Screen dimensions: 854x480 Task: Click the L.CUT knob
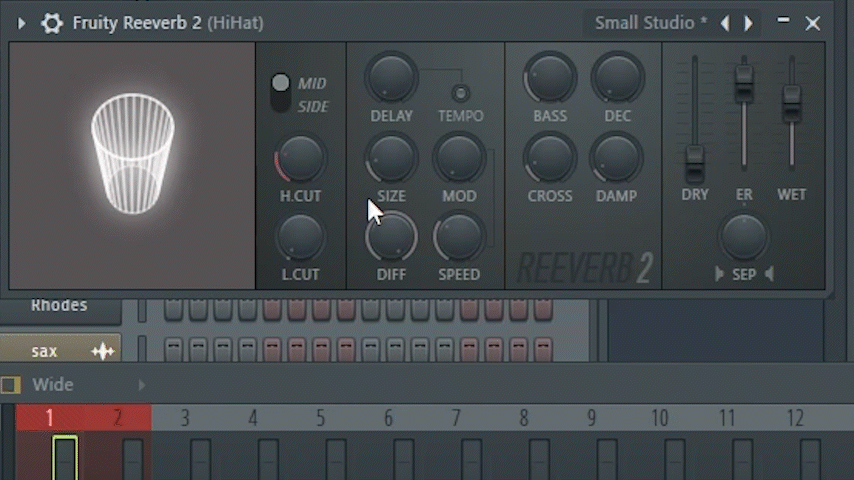point(300,238)
